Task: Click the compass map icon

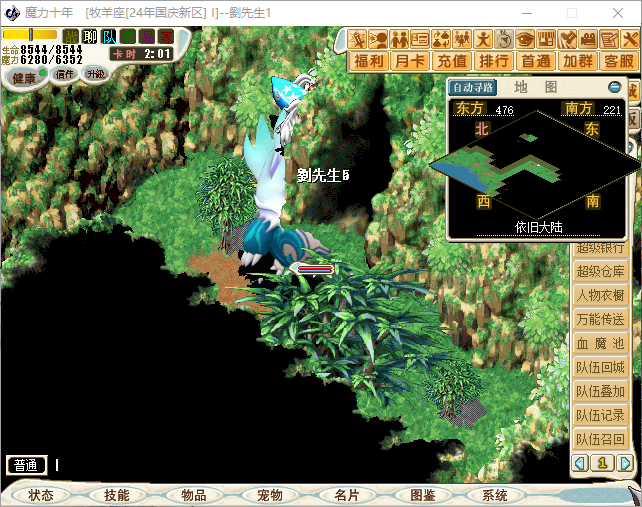Action: coord(504,39)
